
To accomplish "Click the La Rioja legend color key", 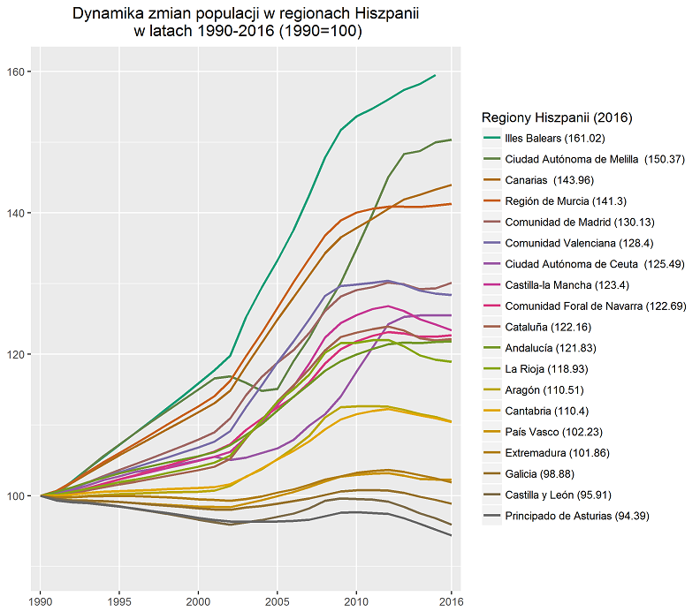I will click(x=492, y=369).
